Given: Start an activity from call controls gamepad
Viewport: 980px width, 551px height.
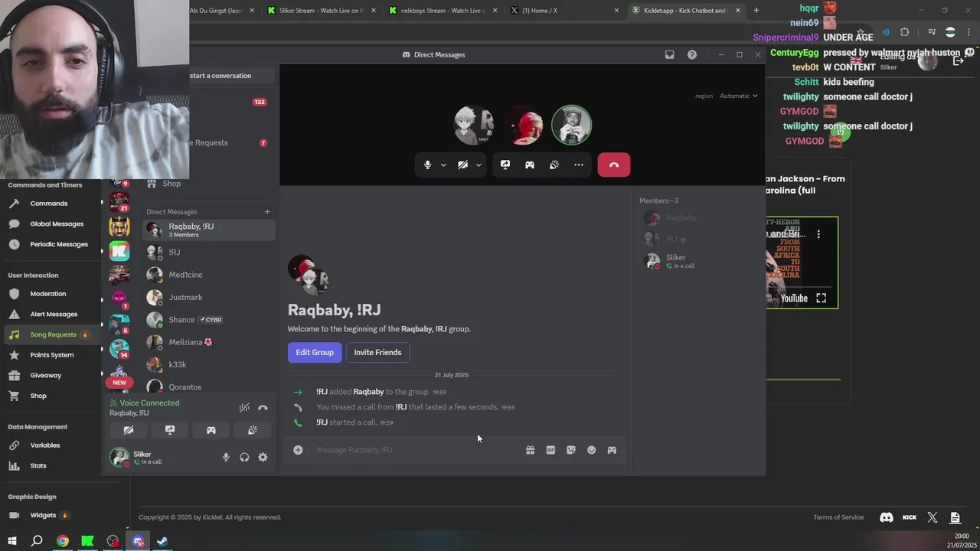Looking at the screenshot, I should [x=530, y=165].
